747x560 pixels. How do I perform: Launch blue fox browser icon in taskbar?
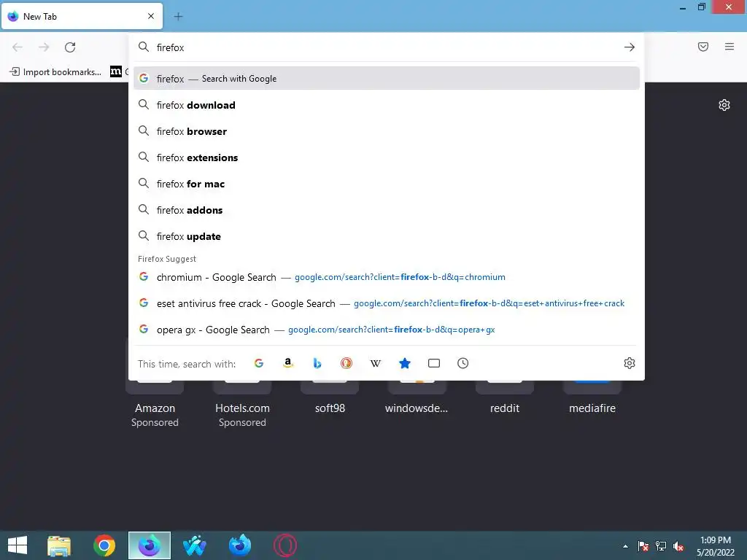pos(239,545)
